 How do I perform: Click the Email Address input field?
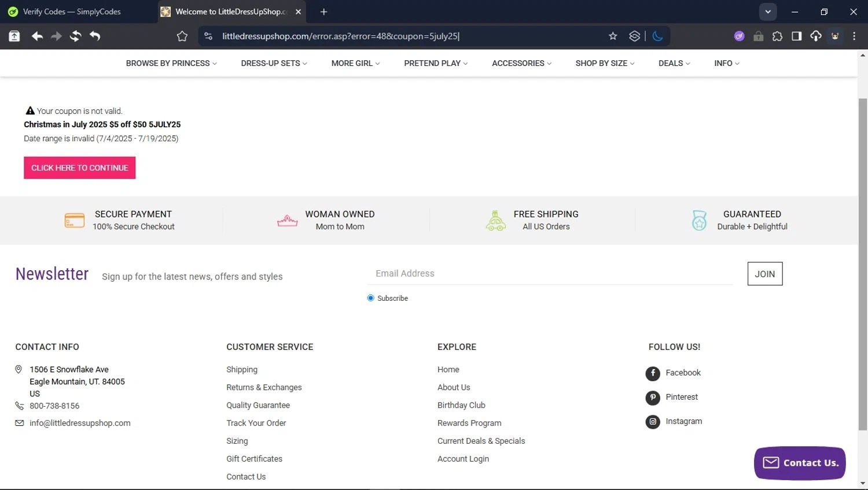550,274
